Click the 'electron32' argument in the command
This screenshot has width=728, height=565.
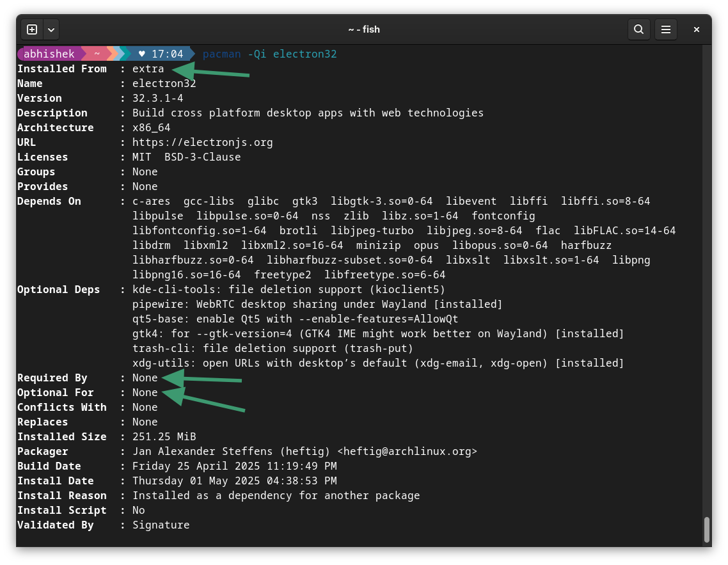[x=305, y=54]
